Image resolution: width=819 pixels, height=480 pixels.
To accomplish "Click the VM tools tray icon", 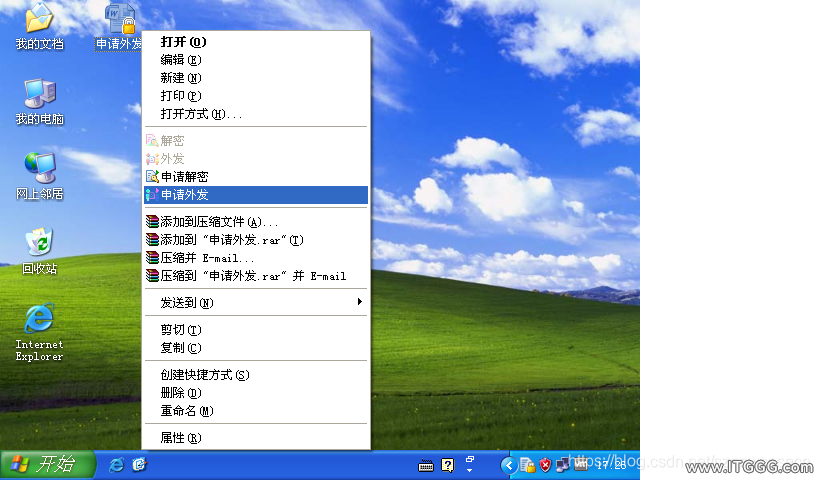I will 581,464.
